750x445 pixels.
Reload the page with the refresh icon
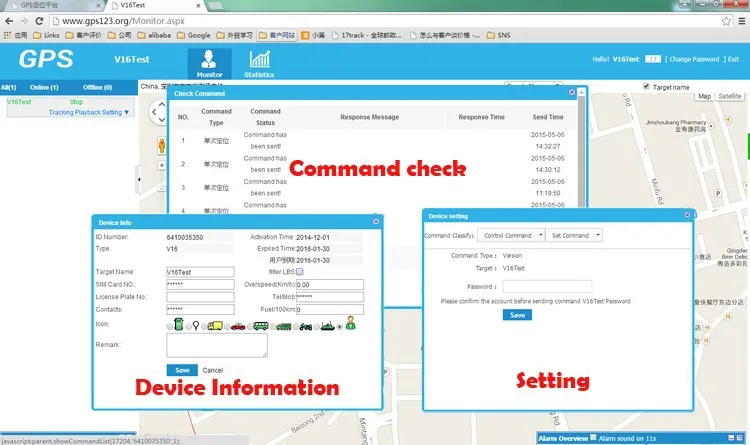(39, 21)
